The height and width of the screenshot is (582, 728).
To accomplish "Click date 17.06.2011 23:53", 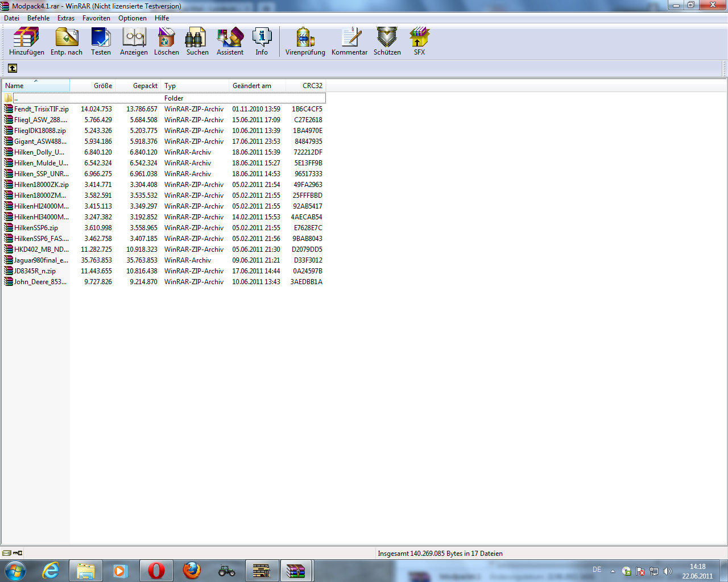I will click(x=256, y=142).
